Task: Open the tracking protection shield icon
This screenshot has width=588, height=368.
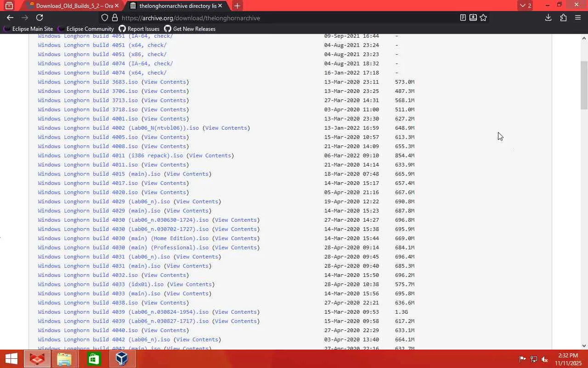Action: (x=105, y=17)
